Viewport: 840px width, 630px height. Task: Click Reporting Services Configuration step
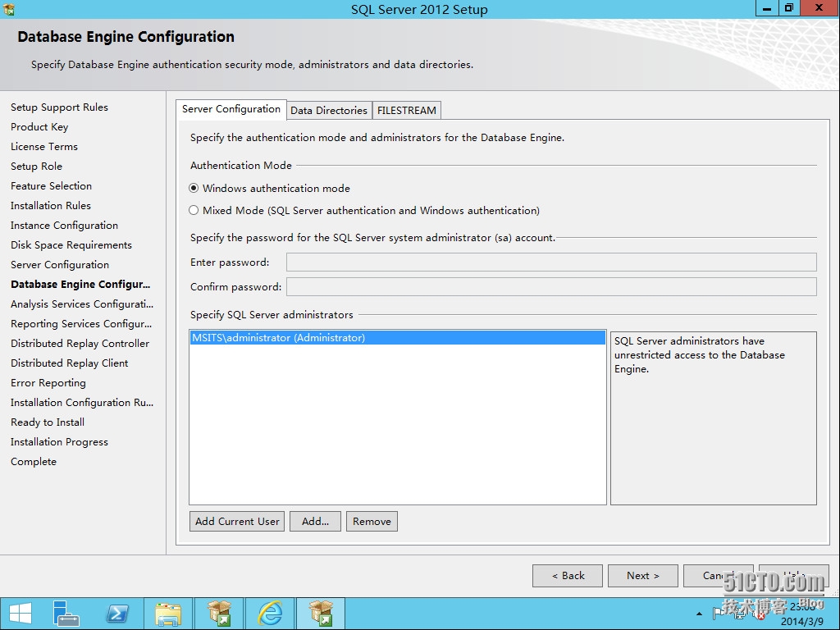tap(81, 323)
